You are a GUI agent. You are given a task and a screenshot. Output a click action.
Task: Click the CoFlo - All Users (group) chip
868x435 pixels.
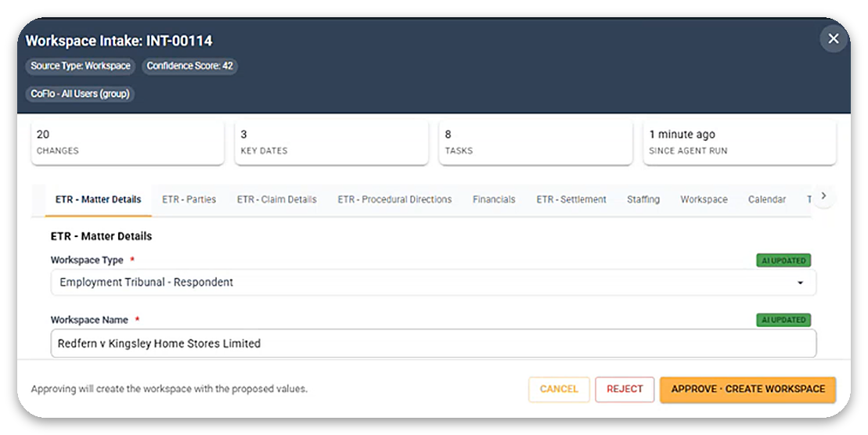[x=81, y=94]
